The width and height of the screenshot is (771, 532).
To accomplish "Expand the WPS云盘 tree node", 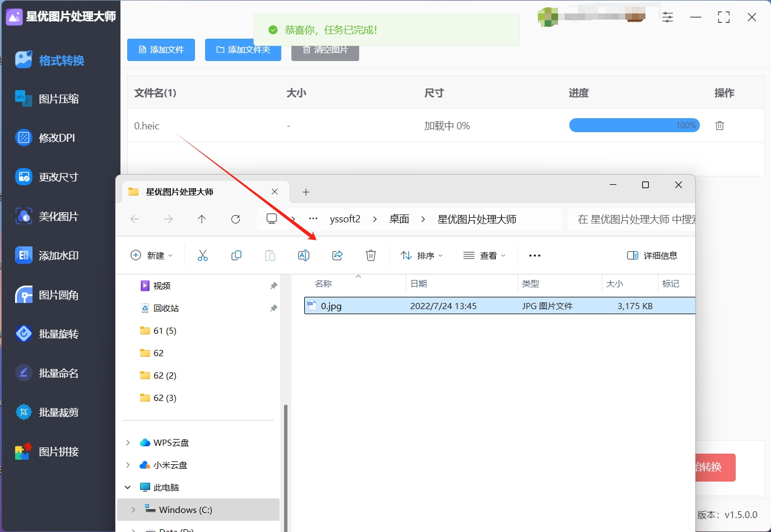I will click(x=128, y=442).
